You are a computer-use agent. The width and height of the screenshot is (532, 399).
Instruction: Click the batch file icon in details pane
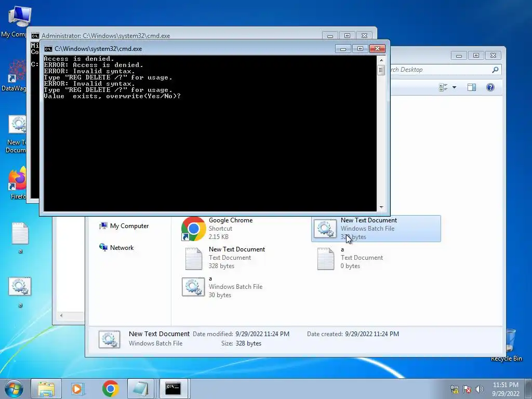[x=109, y=339]
